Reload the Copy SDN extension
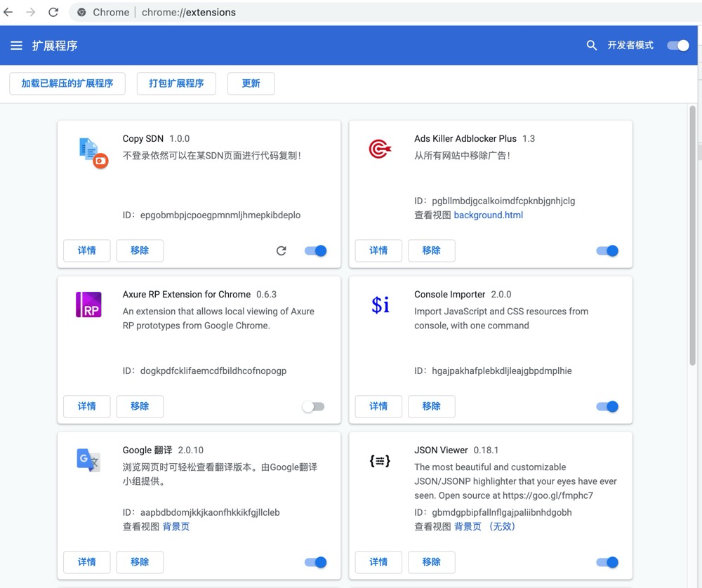 click(282, 250)
